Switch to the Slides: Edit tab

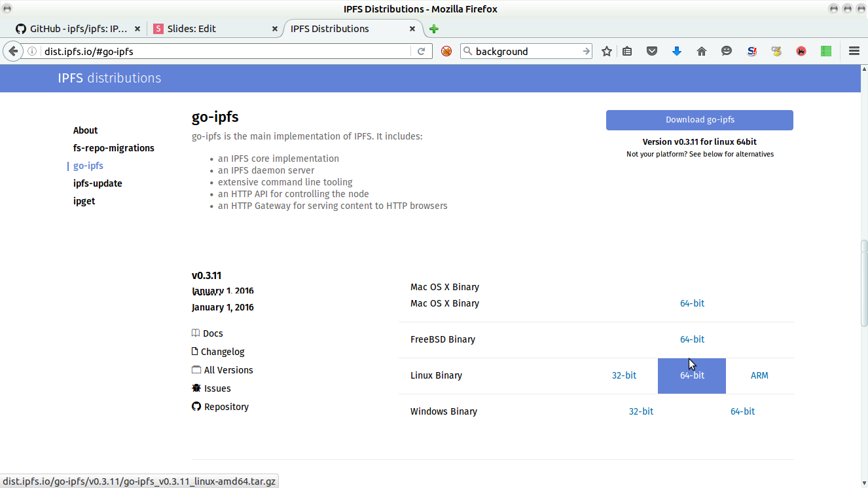pyautogui.click(x=216, y=29)
